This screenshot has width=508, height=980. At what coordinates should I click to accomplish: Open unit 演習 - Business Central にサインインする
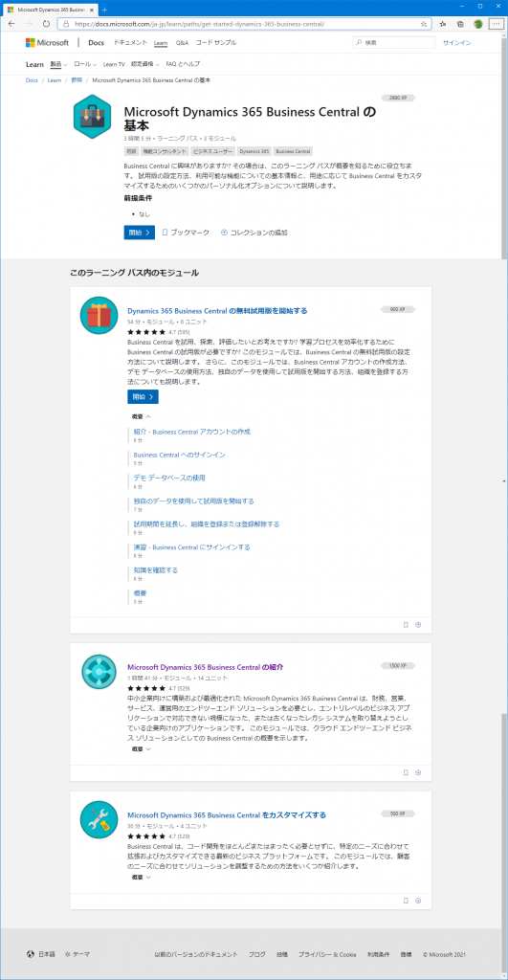tap(192, 547)
